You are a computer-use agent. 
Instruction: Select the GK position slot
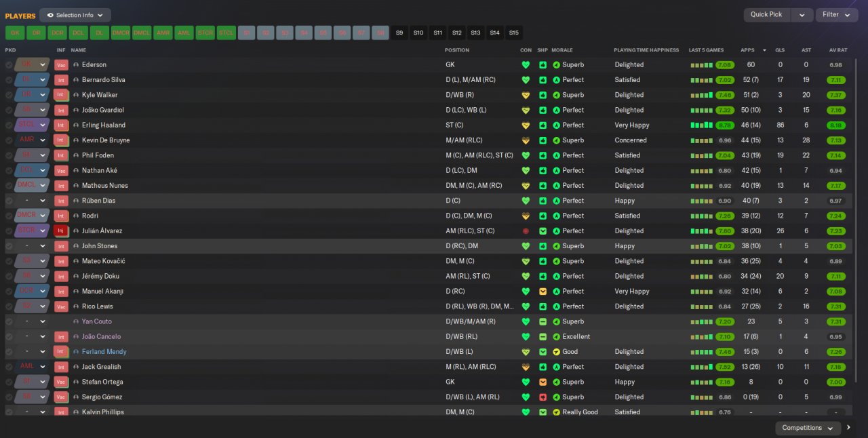point(15,33)
